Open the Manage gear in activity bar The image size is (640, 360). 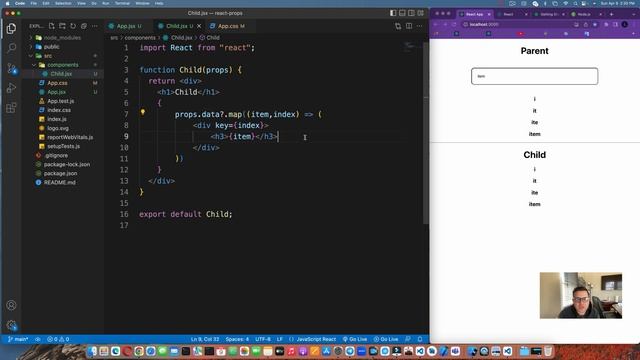click(x=11, y=325)
